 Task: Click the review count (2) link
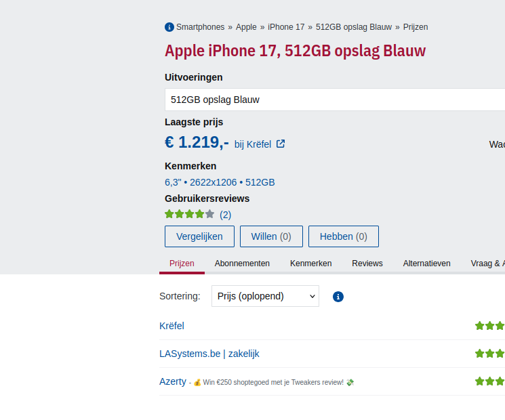pyautogui.click(x=225, y=215)
